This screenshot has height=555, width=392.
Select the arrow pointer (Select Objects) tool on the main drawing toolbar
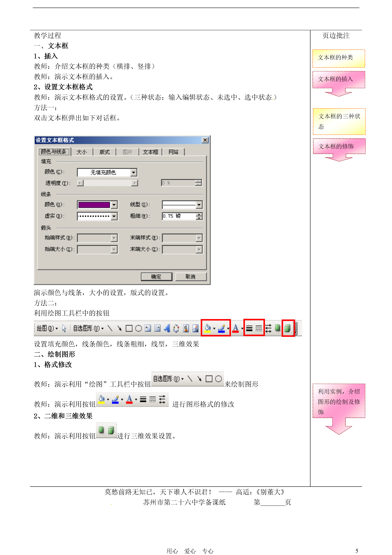click(64, 328)
